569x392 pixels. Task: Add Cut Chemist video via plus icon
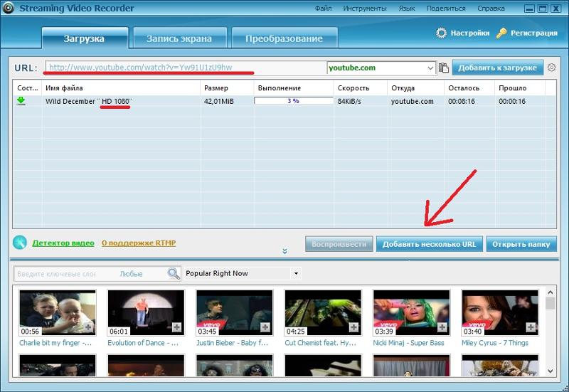[x=353, y=327]
